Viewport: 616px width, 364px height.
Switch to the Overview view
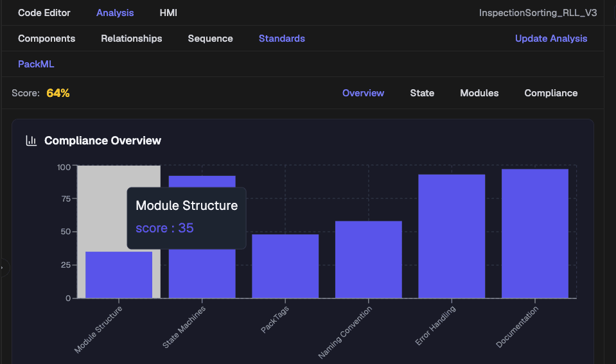pos(363,93)
